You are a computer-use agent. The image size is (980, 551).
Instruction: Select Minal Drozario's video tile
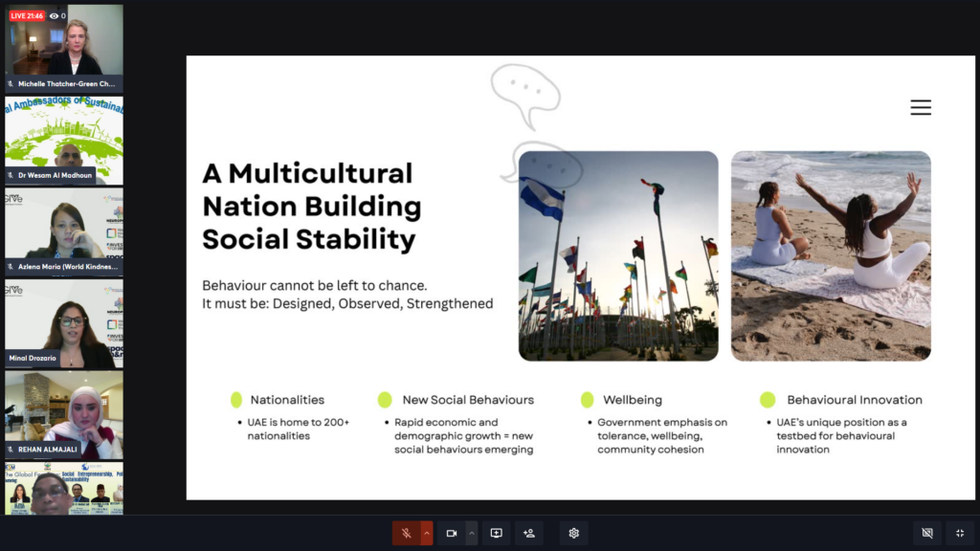tap(64, 322)
